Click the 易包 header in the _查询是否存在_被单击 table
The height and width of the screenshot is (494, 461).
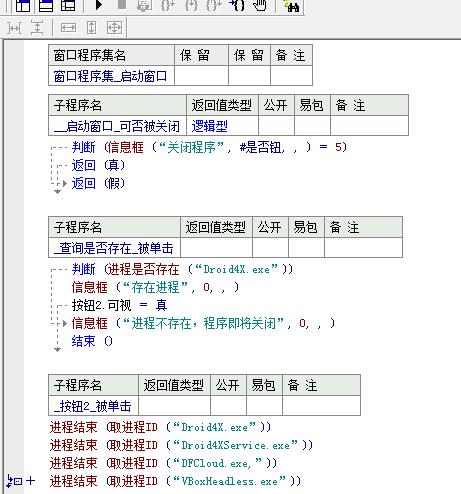(x=306, y=227)
